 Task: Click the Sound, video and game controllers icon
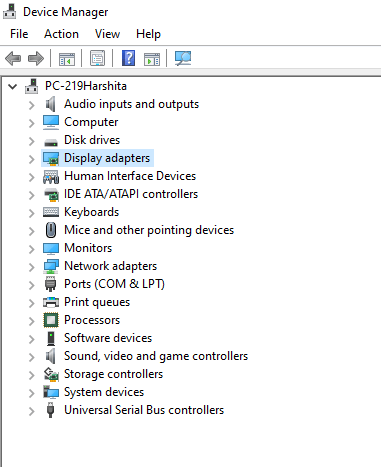click(x=51, y=356)
